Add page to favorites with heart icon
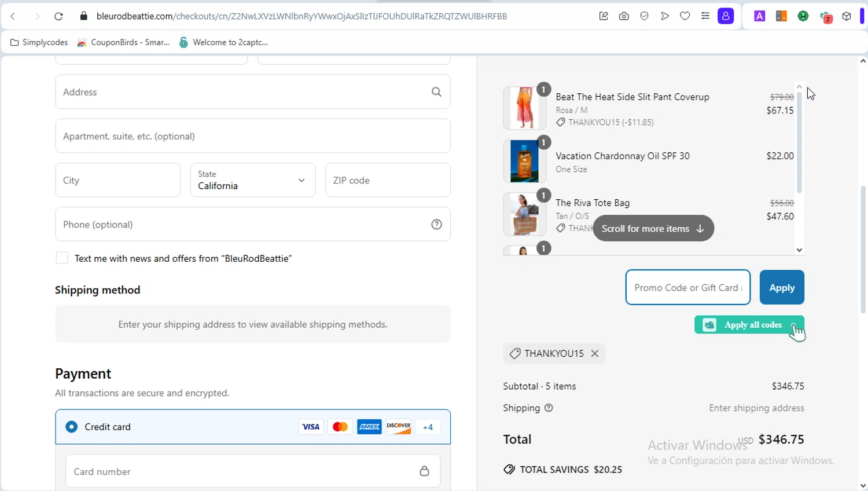 pyautogui.click(x=685, y=16)
